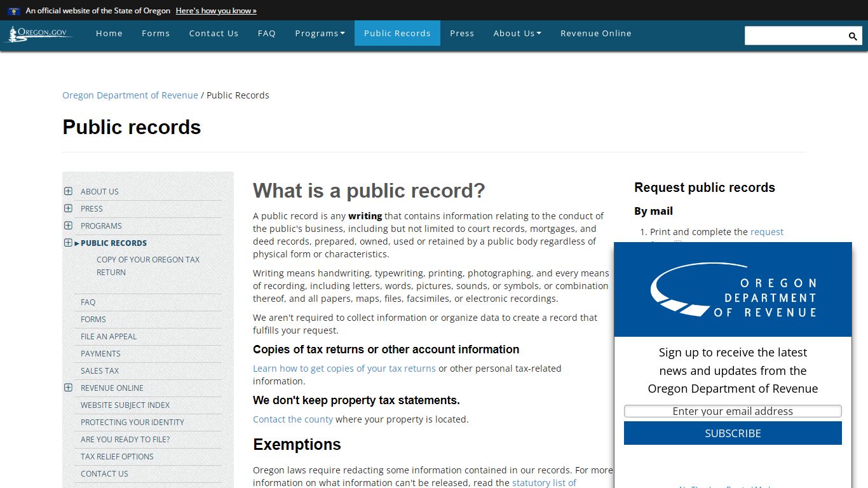Open 'Are you ready to file?' sidebar item
Screen dimensions: 868x488
pyautogui.click(x=125, y=440)
